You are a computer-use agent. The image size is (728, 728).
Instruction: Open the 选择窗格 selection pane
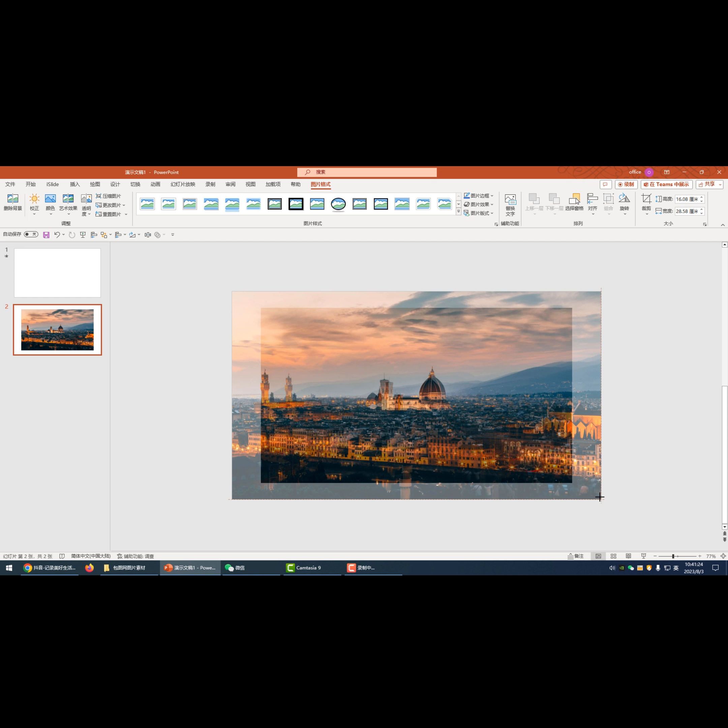[574, 202]
